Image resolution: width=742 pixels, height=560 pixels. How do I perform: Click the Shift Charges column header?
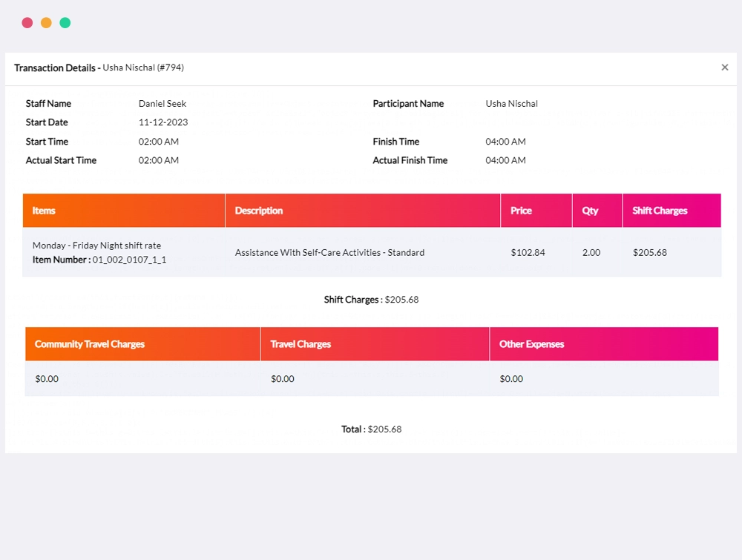672,211
